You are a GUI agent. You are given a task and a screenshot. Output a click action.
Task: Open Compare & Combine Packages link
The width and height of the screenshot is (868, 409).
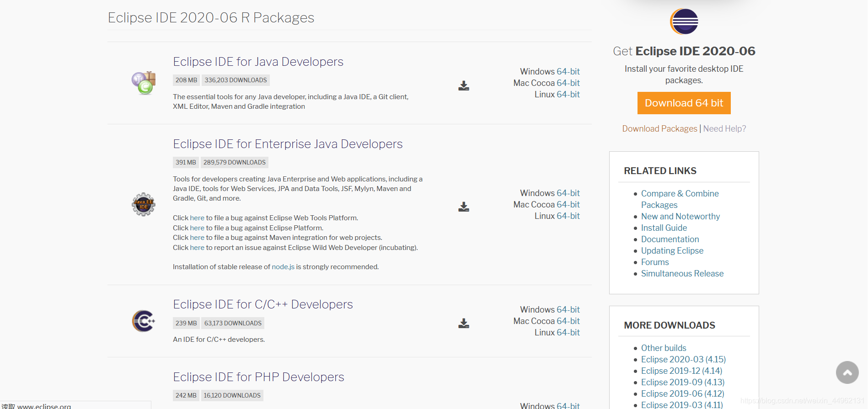[x=680, y=199]
